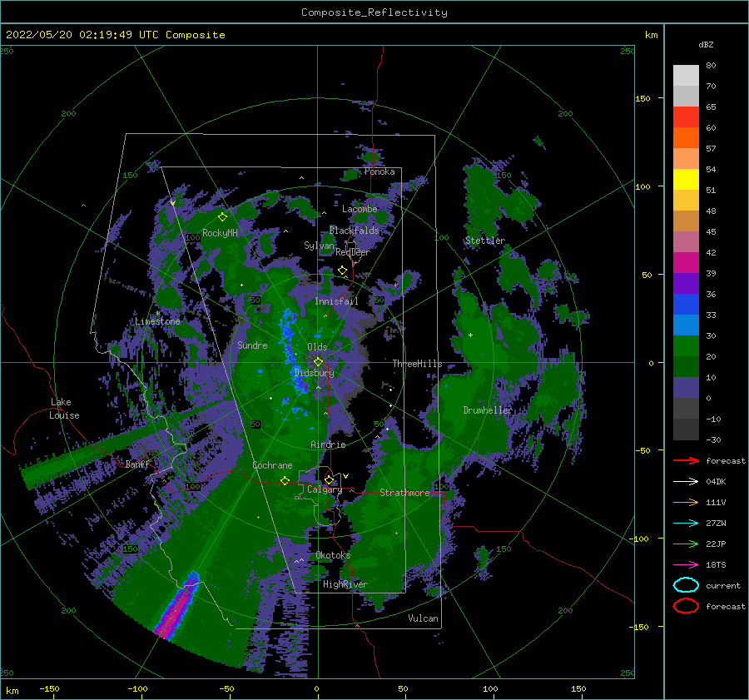Click the Lacombe town label
The height and width of the screenshot is (700, 749).
(360, 209)
